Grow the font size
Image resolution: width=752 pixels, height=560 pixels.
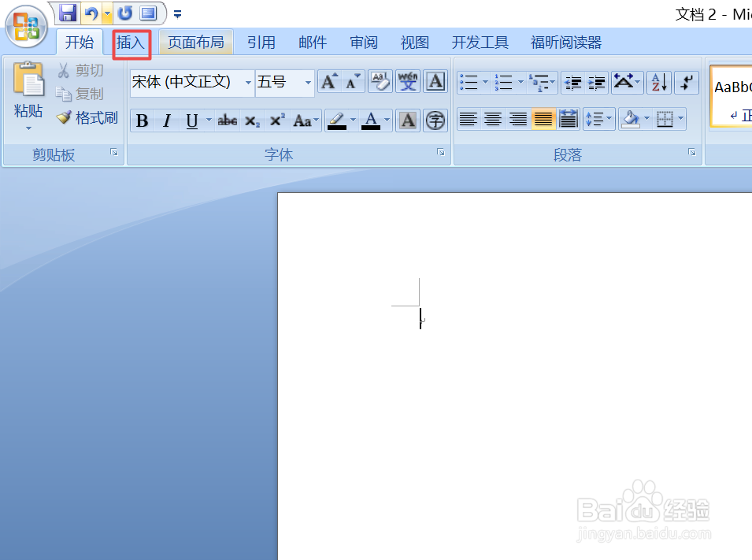329,82
